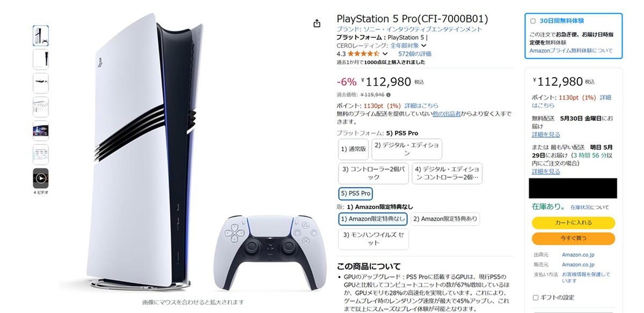Screen dimensions: 644x313
Task: Click the info icon next to past price
Action: point(389,95)
